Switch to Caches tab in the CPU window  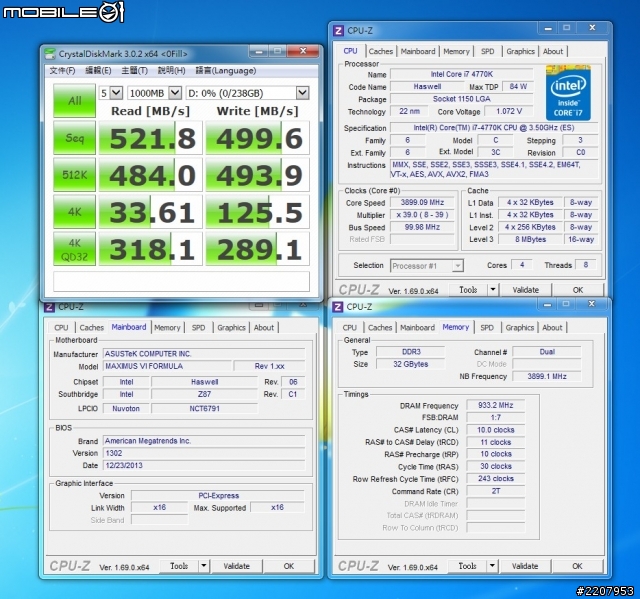[x=380, y=51]
